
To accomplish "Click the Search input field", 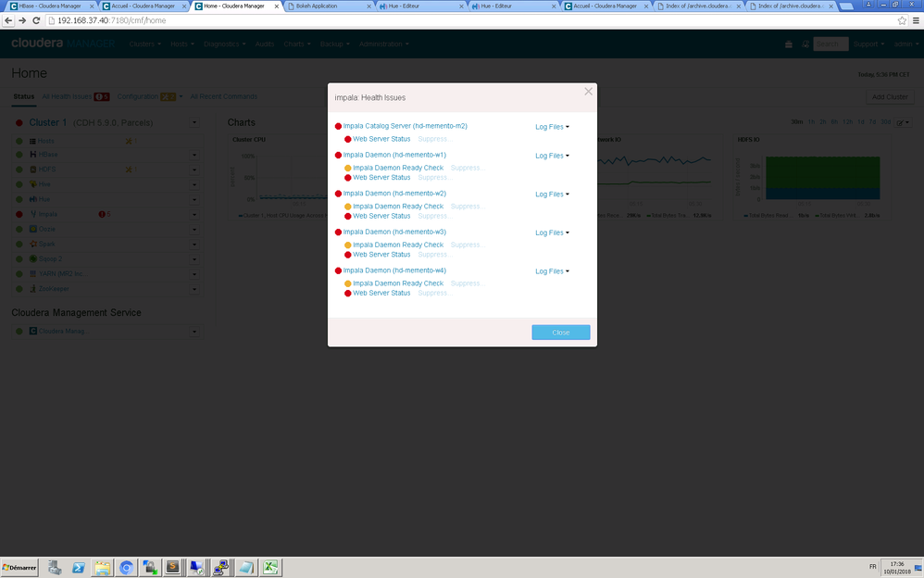I will coord(830,44).
